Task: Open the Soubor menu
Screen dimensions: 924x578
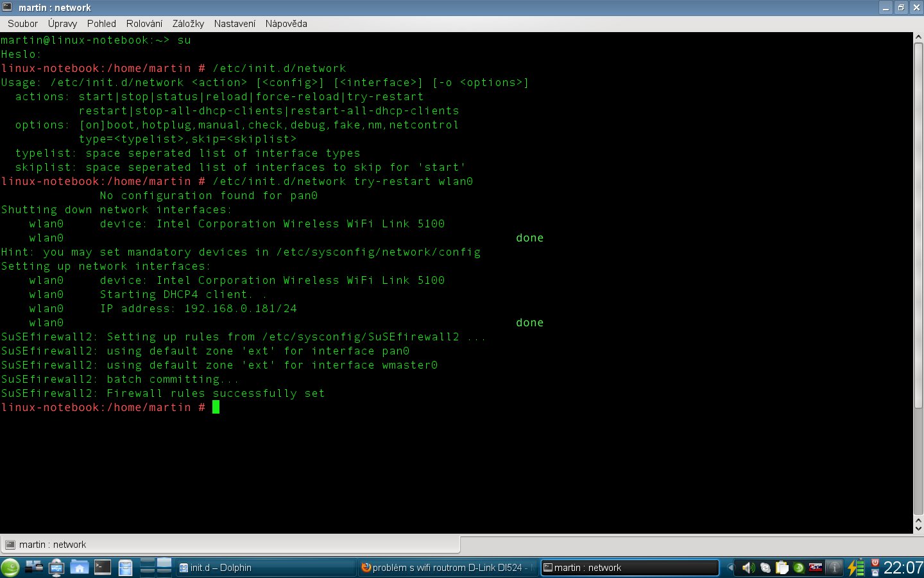Action: pos(22,24)
